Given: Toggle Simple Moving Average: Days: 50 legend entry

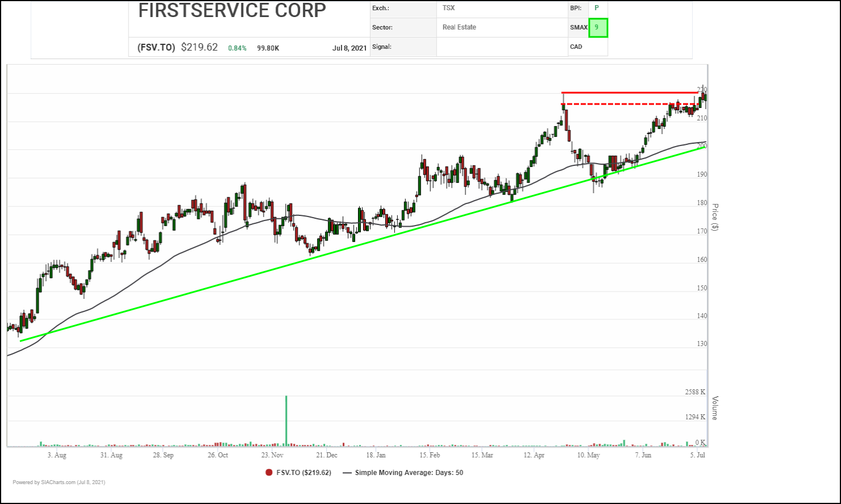Looking at the screenshot, I should coord(409,473).
